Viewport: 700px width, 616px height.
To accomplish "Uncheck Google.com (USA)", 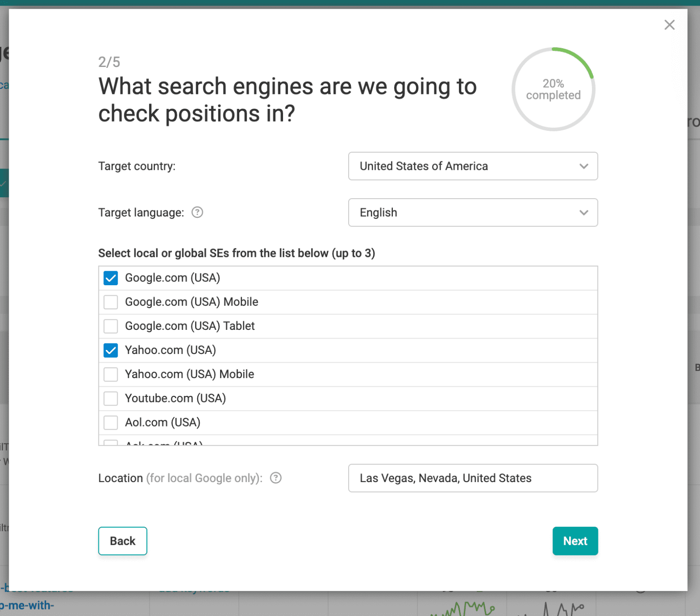I will click(x=110, y=277).
